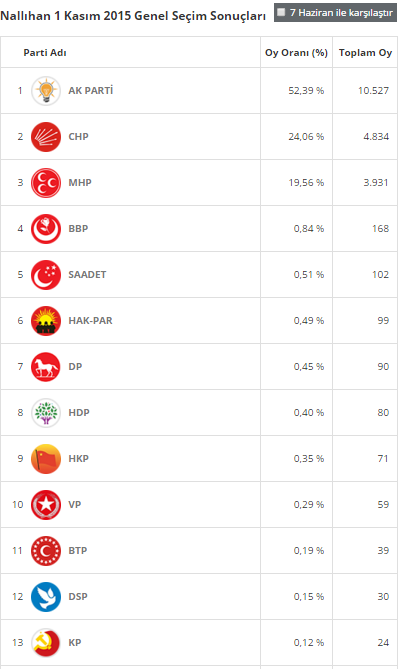This screenshot has width=404, height=669.
Task: Open the DSP white dove logo
Action: 46,597
